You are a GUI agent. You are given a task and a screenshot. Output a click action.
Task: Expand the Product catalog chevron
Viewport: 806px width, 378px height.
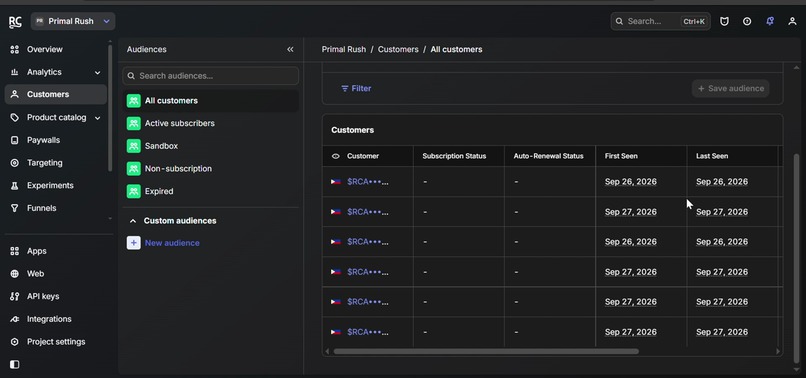tap(98, 118)
